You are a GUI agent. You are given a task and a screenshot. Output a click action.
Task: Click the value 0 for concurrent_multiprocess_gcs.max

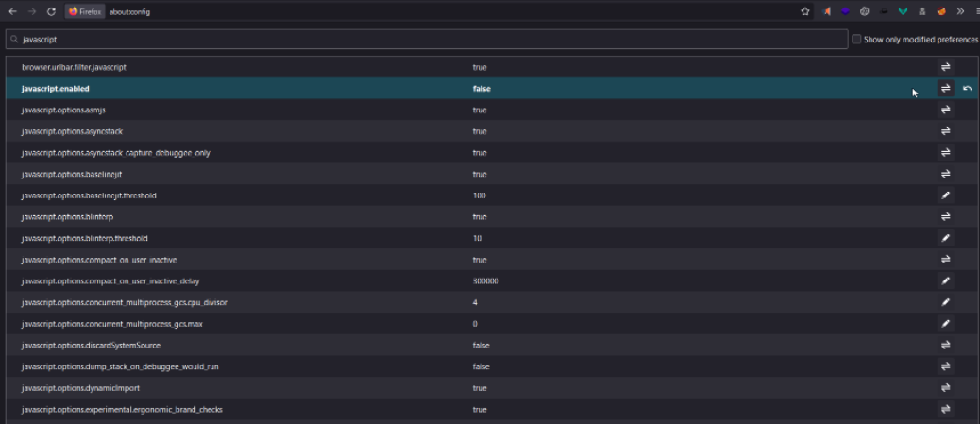(x=475, y=324)
